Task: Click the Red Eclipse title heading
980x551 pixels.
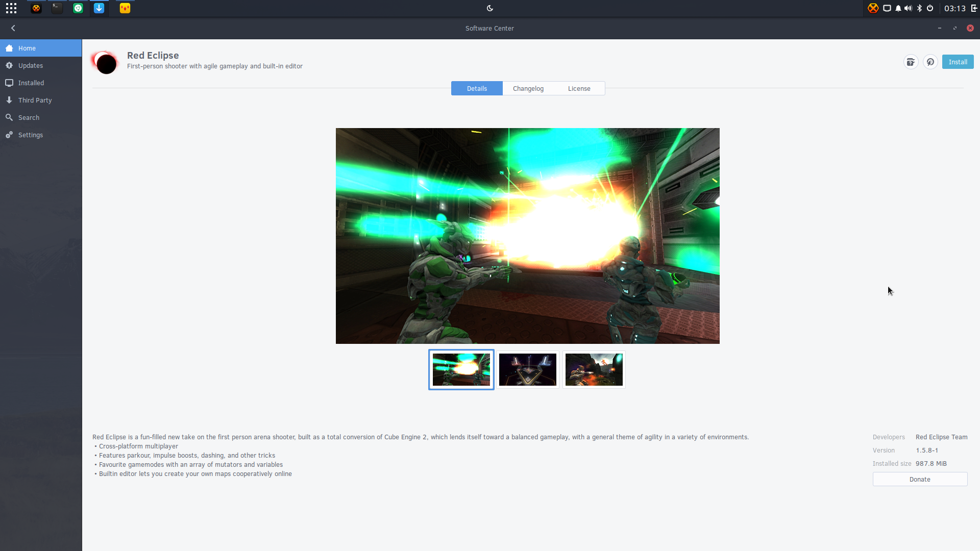Action: click(x=153, y=55)
